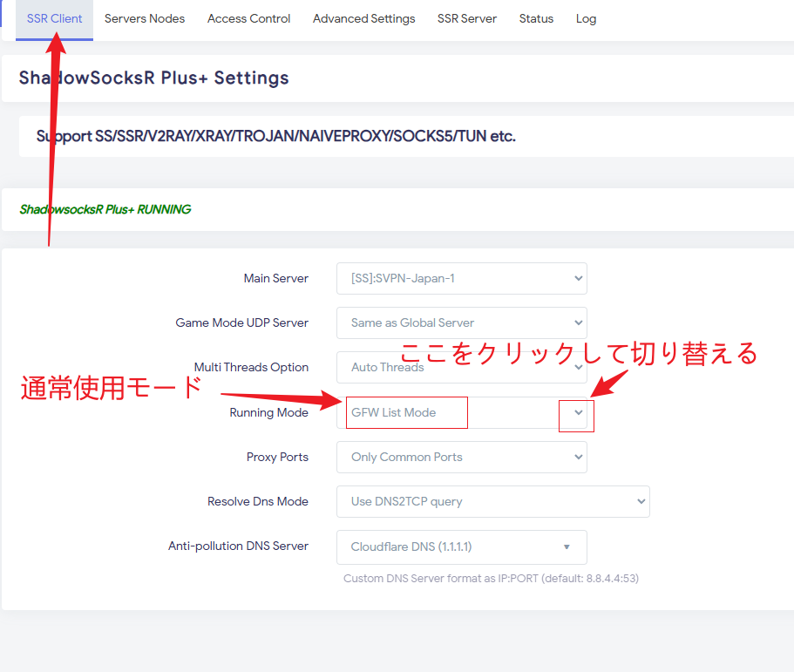Open the Servers Nodes tab
This screenshot has width=794, height=672.
(x=145, y=18)
